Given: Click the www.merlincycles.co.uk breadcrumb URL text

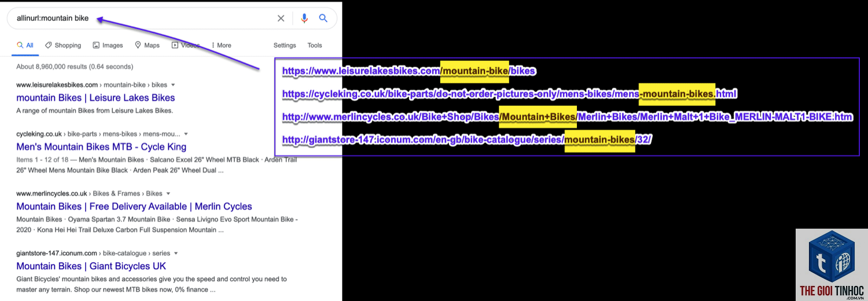Looking at the screenshot, I should (52, 194).
